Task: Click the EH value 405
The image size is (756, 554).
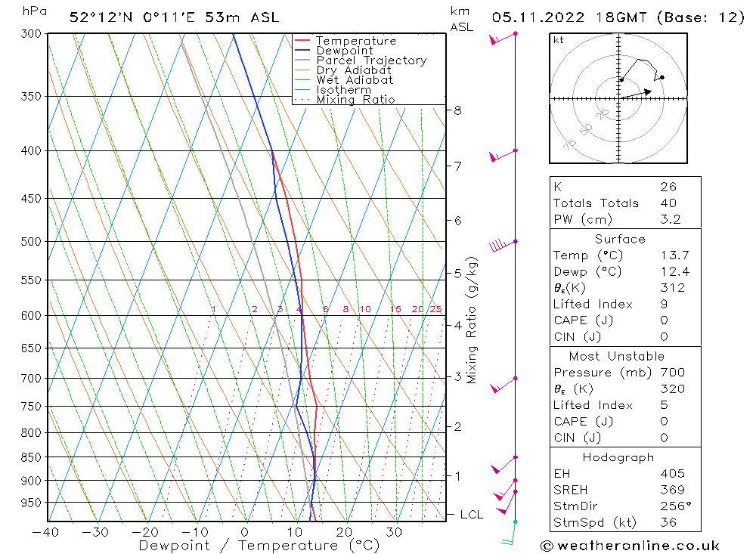Action: 672,474
